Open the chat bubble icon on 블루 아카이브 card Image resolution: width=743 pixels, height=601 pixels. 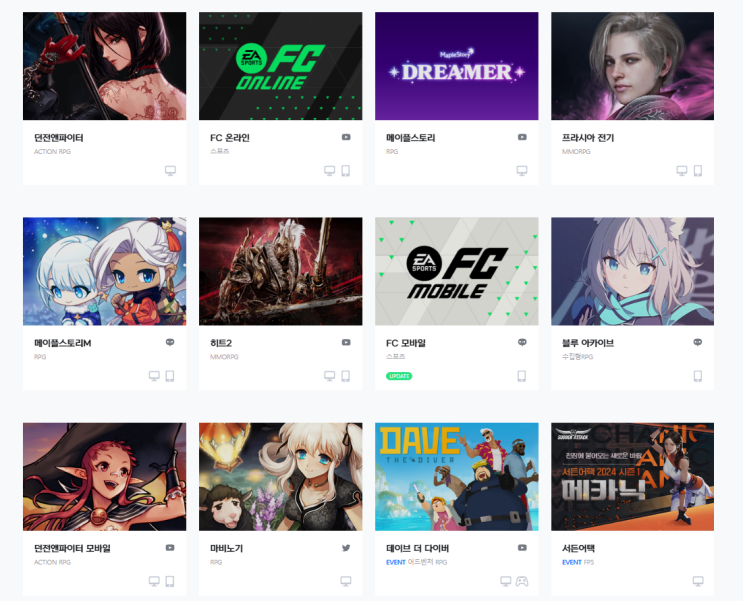698,342
